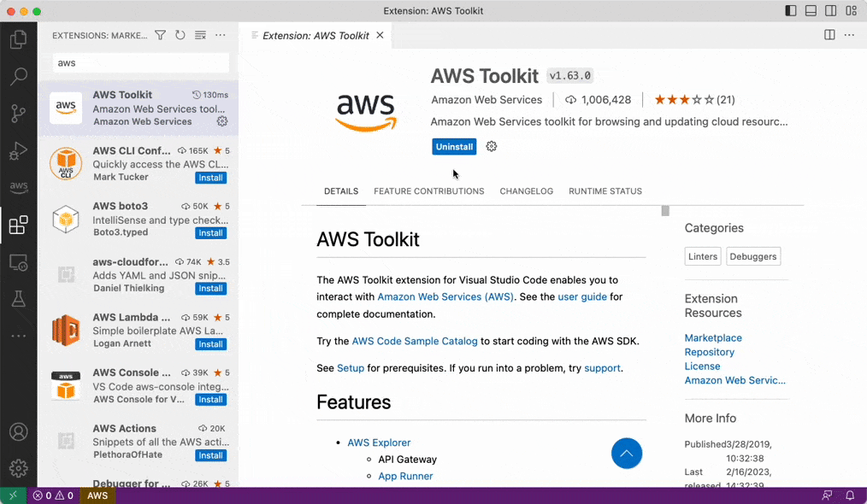Open the Amazon Web Services (AWS) link
The height and width of the screenshot is (504, 867).
[x=445, y=296]
